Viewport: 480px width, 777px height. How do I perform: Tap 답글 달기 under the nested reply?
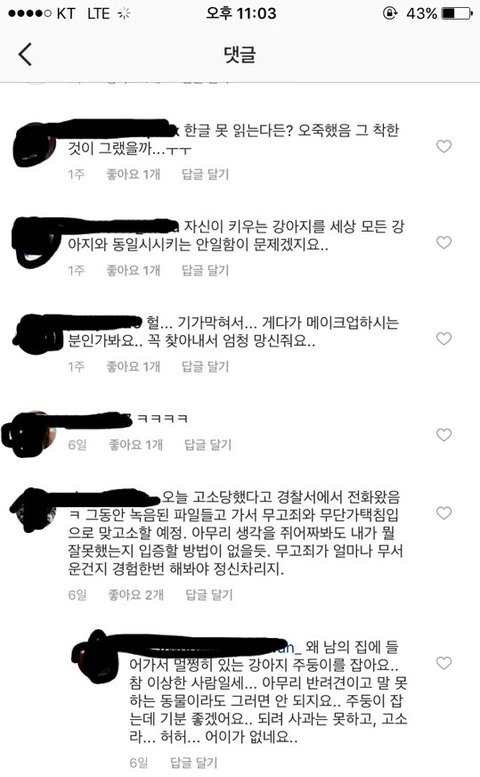coord(194,763)
